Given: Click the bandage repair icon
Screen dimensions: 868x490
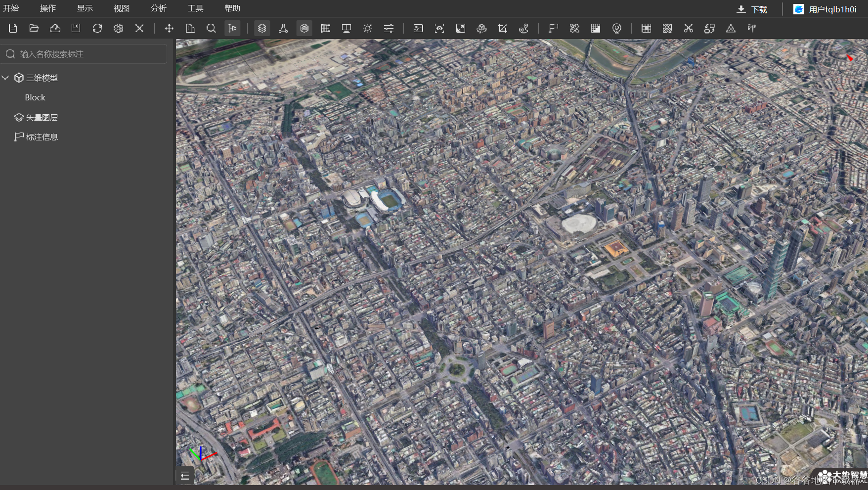Looking at the screenshot, I should tap(574, 28).
